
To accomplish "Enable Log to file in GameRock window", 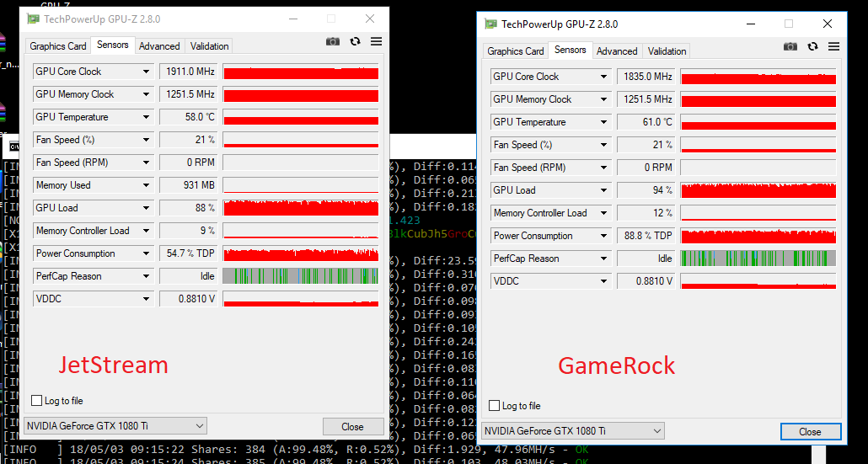I will click(495, 405).
